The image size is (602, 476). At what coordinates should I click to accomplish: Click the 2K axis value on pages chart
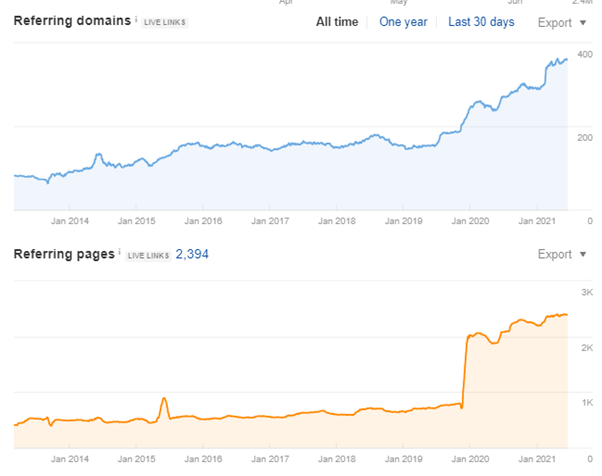click(587, 348)
